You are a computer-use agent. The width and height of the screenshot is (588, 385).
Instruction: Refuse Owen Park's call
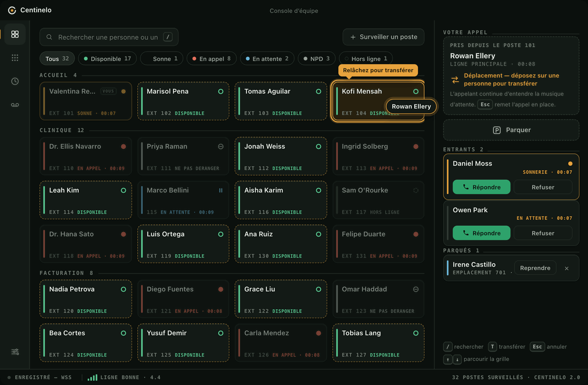[543, 233]
